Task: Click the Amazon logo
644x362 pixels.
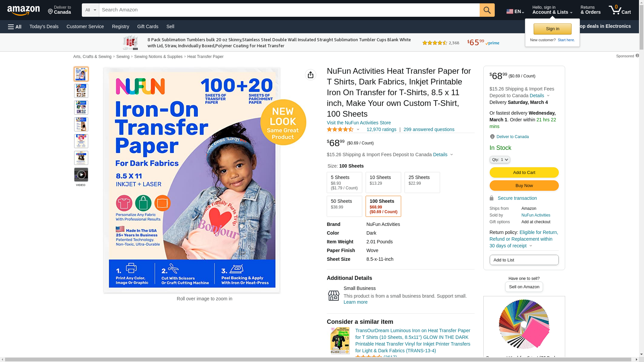Action: 23,10
